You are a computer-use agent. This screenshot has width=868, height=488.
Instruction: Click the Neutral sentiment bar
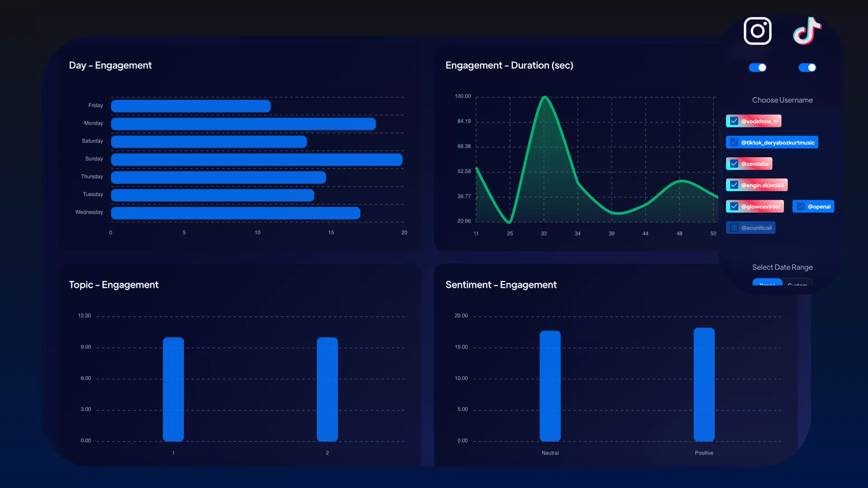pos(550,385)
